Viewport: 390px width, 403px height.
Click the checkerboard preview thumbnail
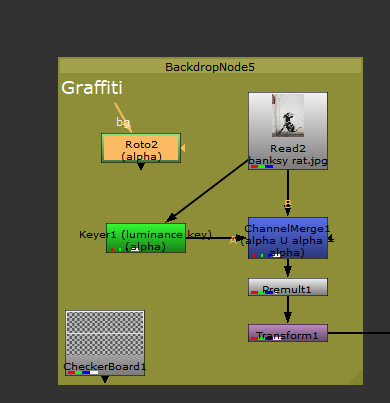point(105,333)
